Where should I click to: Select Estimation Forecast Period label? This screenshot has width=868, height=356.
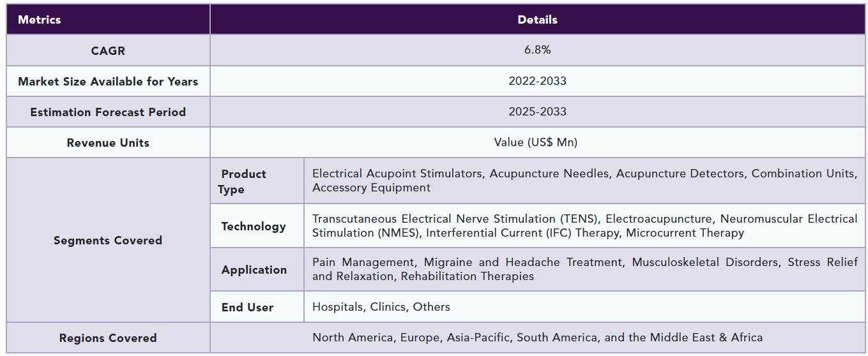tap(108, 112)
